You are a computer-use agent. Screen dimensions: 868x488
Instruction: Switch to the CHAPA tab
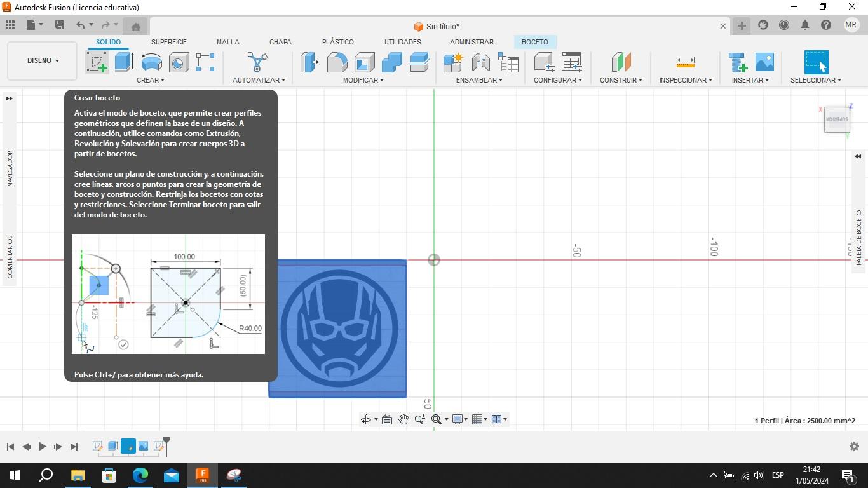tap(280, 42)
